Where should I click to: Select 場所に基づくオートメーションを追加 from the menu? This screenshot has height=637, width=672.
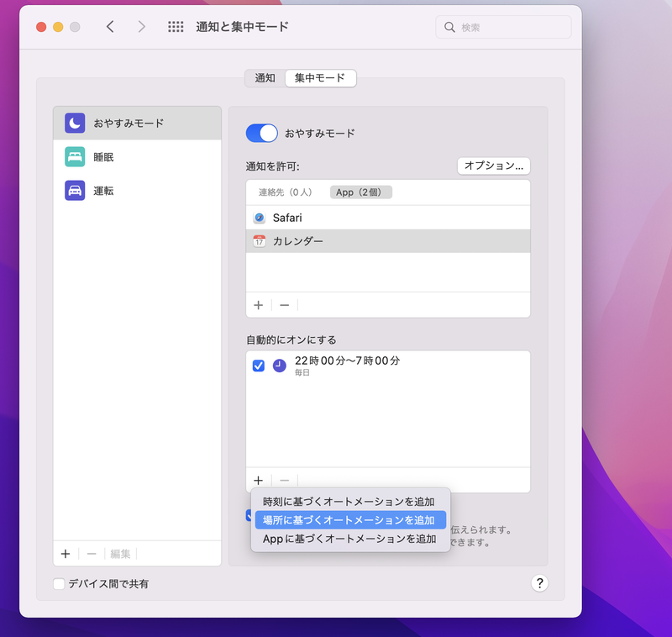point(350,519)
